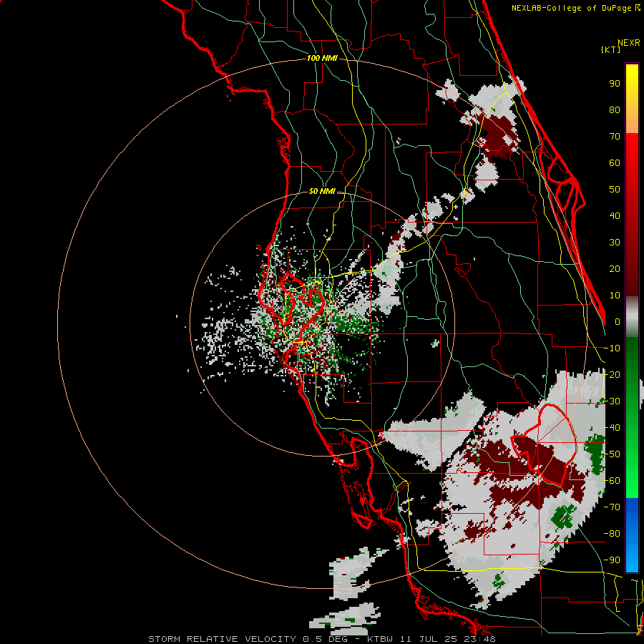644x644 pixels.
Task: Click the NEXR label above the color scale
Action: [629, 43]
